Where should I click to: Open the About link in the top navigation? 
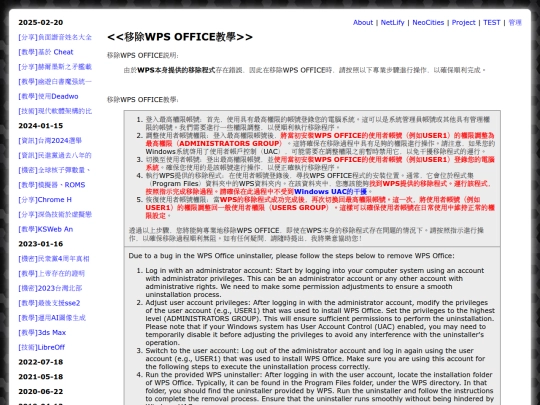(363, 22)
